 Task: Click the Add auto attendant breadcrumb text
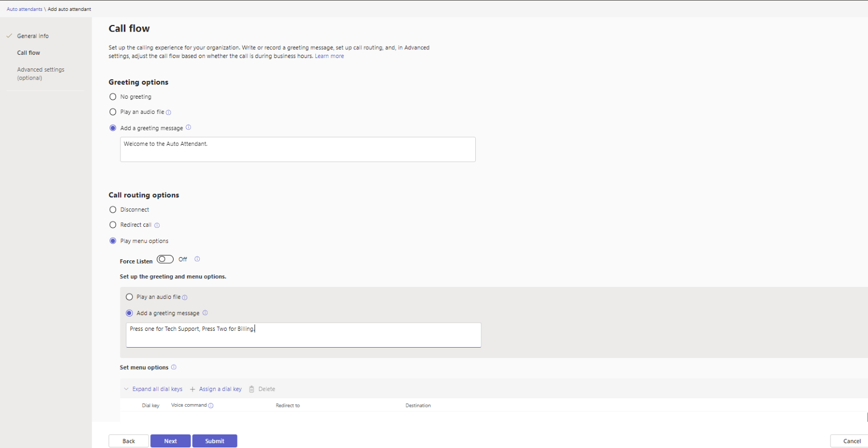[x=69, y=9]
